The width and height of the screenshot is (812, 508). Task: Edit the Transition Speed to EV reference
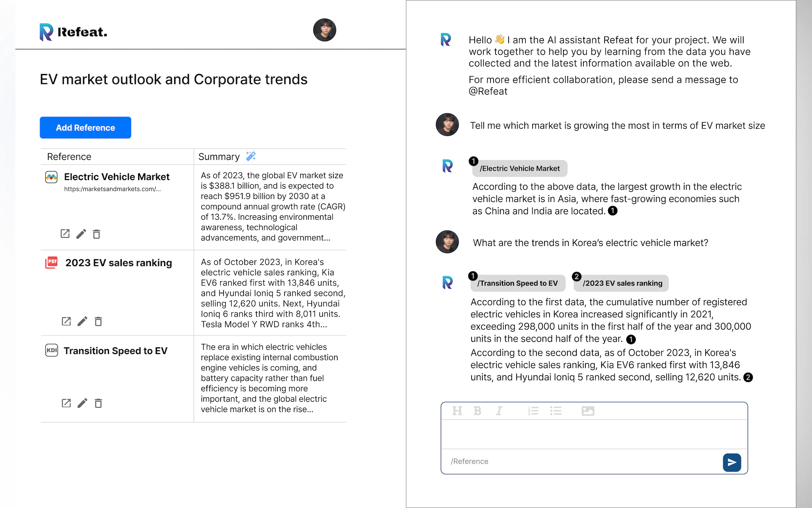coord(82,403)
